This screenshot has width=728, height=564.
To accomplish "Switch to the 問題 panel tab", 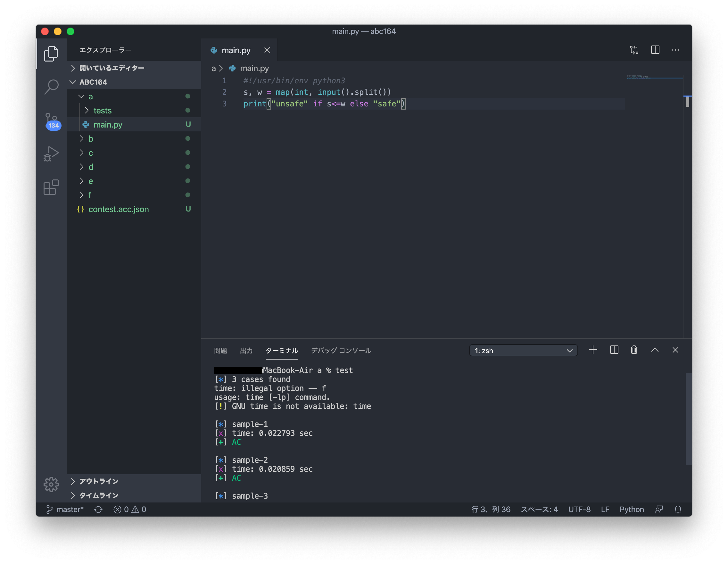I will [x=220, y=350].
